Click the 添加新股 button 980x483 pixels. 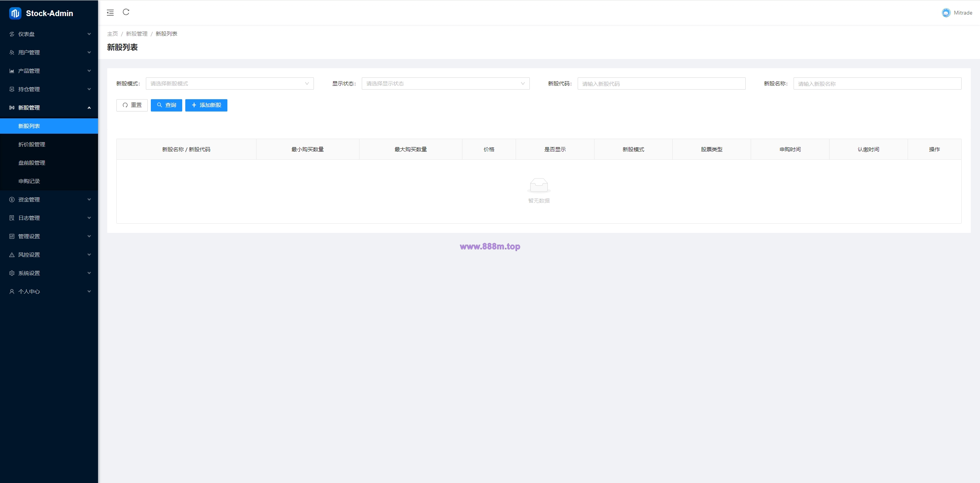click(x=206, y=105)
